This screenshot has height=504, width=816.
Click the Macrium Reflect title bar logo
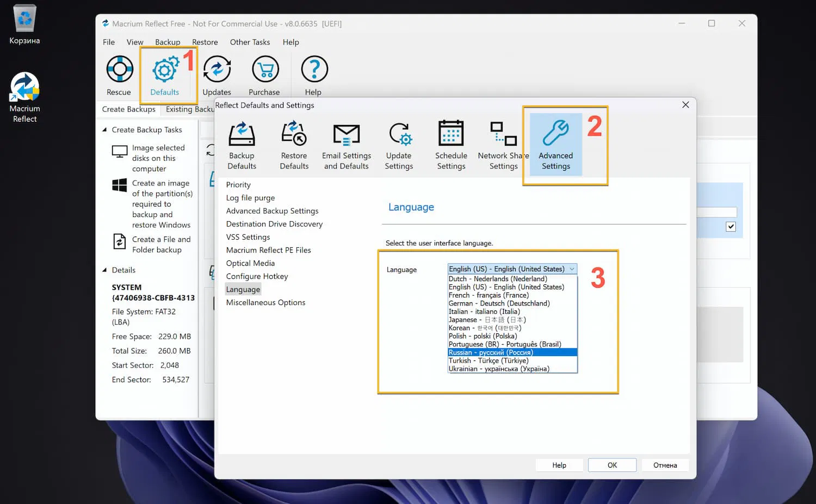click(106, 23)
